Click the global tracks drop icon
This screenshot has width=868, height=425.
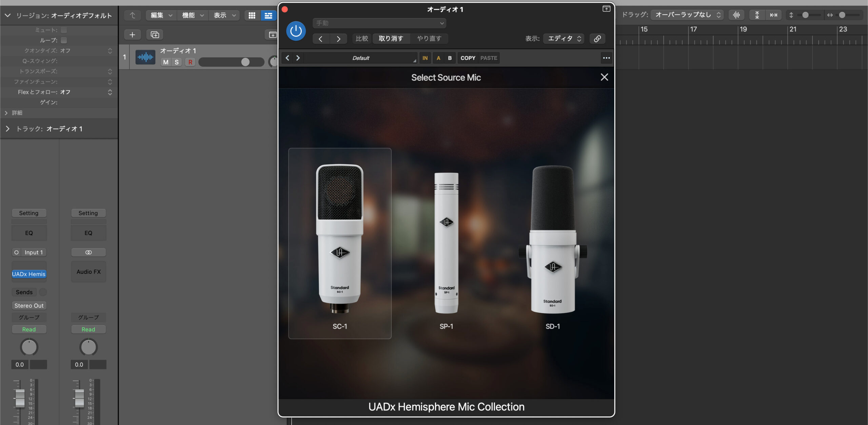tap(272, 35)
